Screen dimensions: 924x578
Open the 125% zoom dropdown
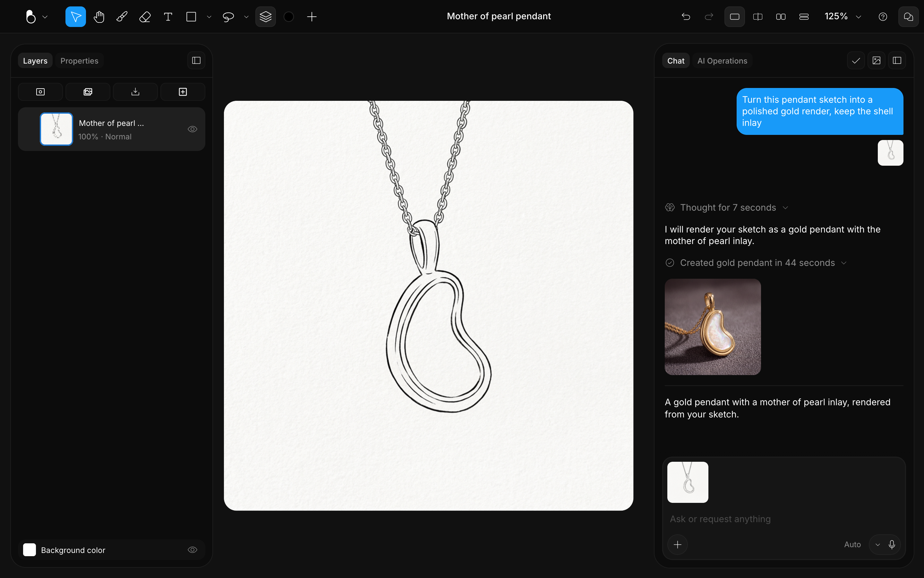843,16
